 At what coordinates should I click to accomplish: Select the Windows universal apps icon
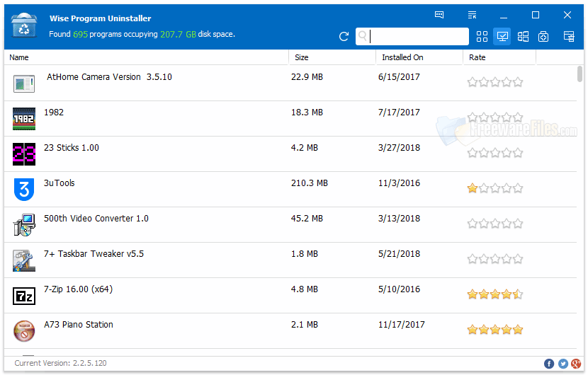click(x=523, y=36)
